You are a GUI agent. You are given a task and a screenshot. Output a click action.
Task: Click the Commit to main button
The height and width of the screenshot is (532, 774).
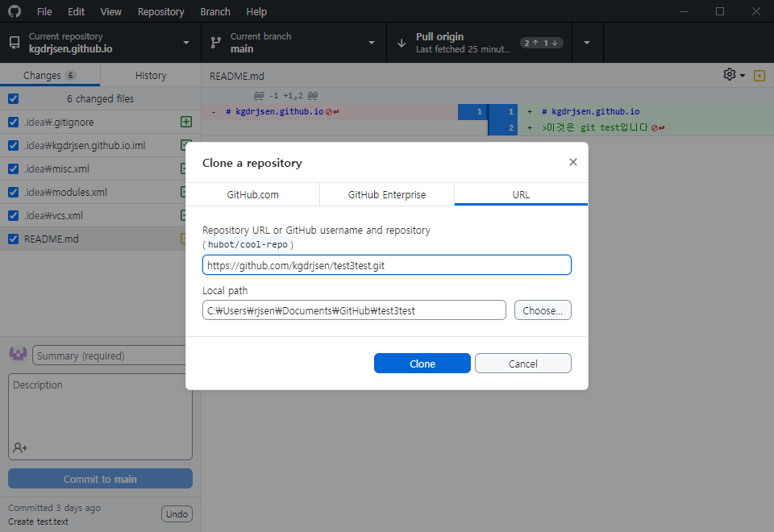[x=100, y=479]
